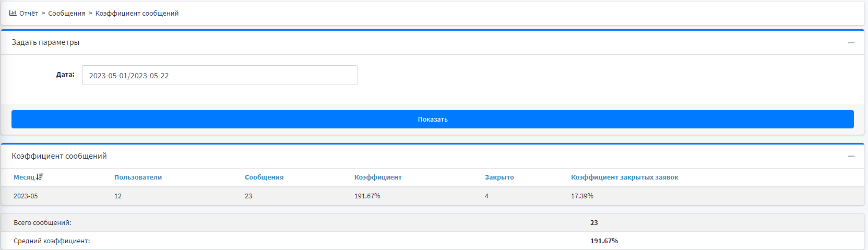Click the Средний коэффициент summary label
Viewport: 868px width, 250px height.
[x=52, y=241]
